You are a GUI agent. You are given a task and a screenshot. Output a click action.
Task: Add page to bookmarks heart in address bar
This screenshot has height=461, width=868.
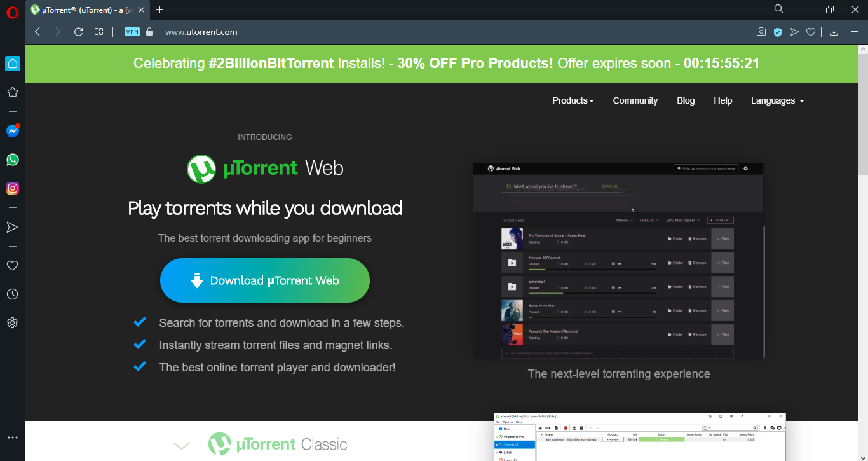point(811,32)
